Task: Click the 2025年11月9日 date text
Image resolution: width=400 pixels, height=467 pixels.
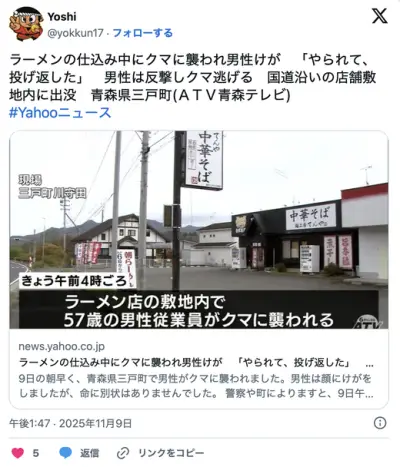Action: [x=96, y=423]
